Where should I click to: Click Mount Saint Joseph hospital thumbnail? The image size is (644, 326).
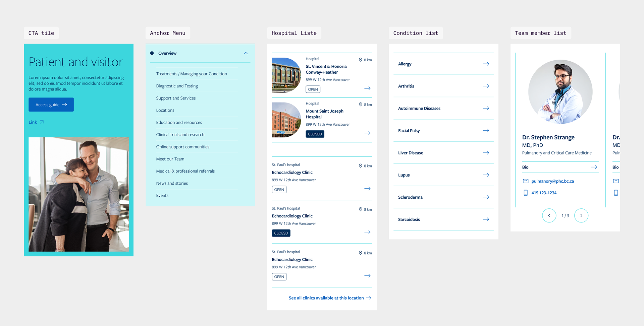[x=286, y=120]
